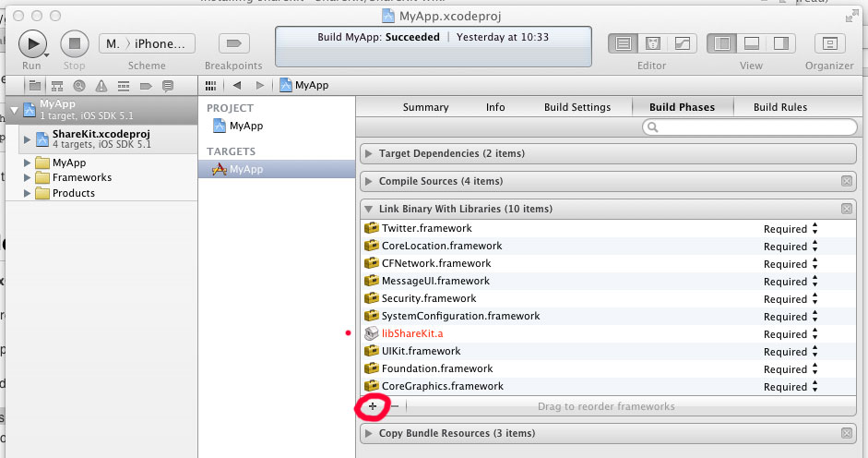Show the Debug navigator

[124, 85]
